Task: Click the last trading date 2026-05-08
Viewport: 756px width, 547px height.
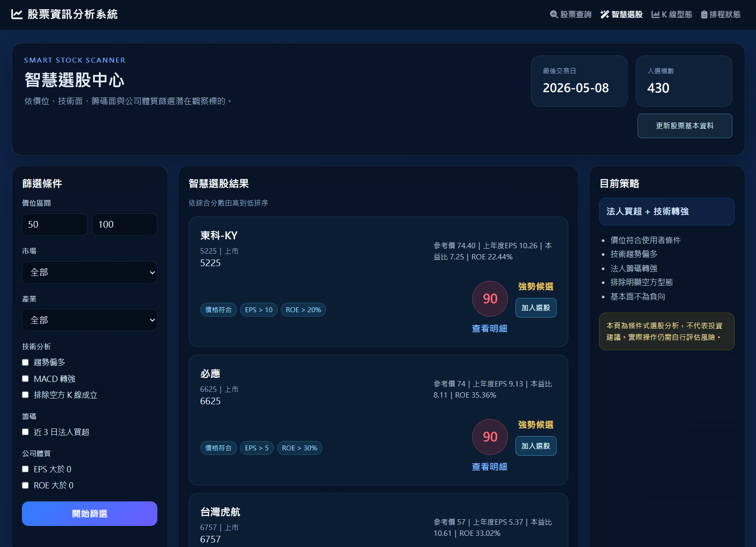Action: [x=576, y=88]
